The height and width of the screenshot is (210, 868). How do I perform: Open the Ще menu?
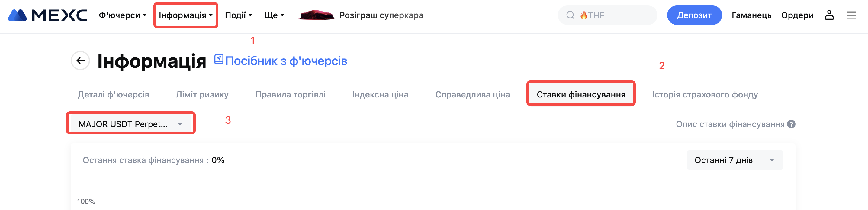274,15
